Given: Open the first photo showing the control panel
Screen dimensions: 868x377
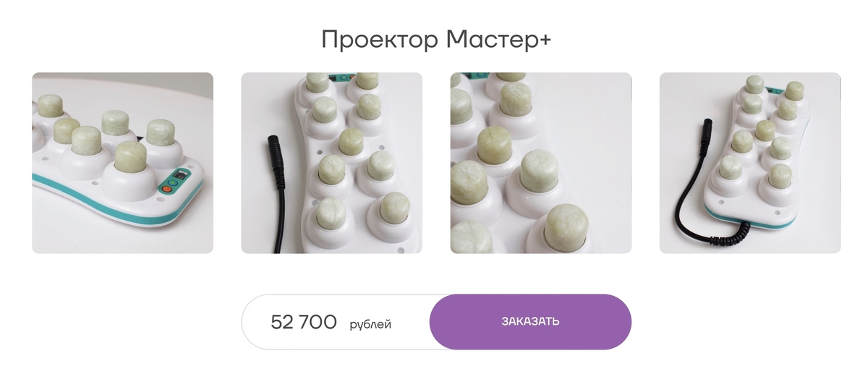Looking at the screenshot, I should [x=122, y=163].
